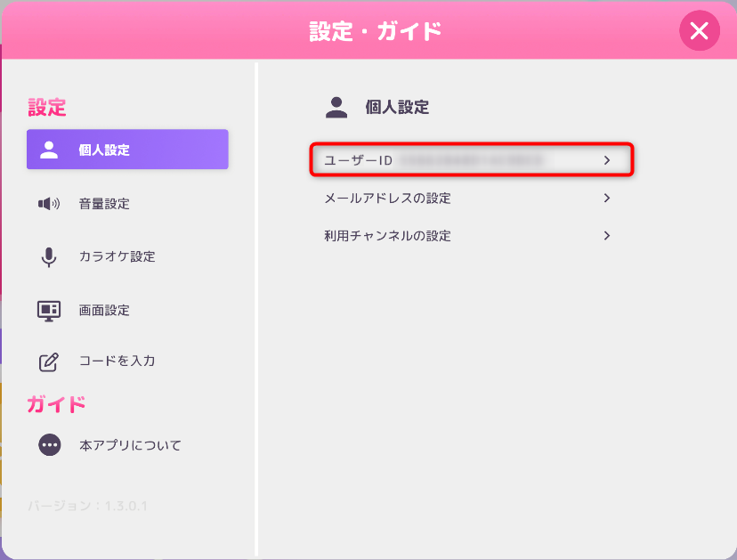
Task: Click the person icon beside 個人設定 in sidebar
Action: click(50, 150)
